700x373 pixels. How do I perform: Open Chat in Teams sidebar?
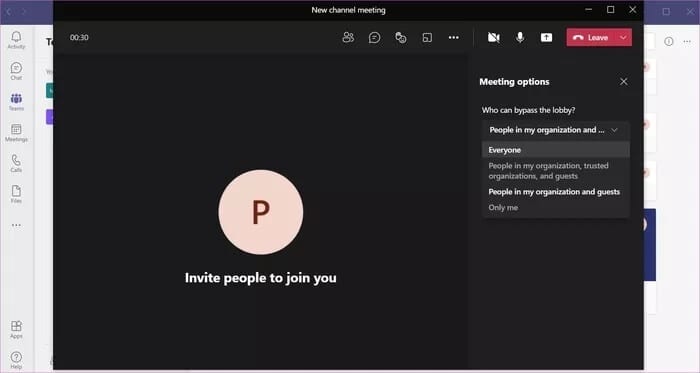(x=17, y=71)
